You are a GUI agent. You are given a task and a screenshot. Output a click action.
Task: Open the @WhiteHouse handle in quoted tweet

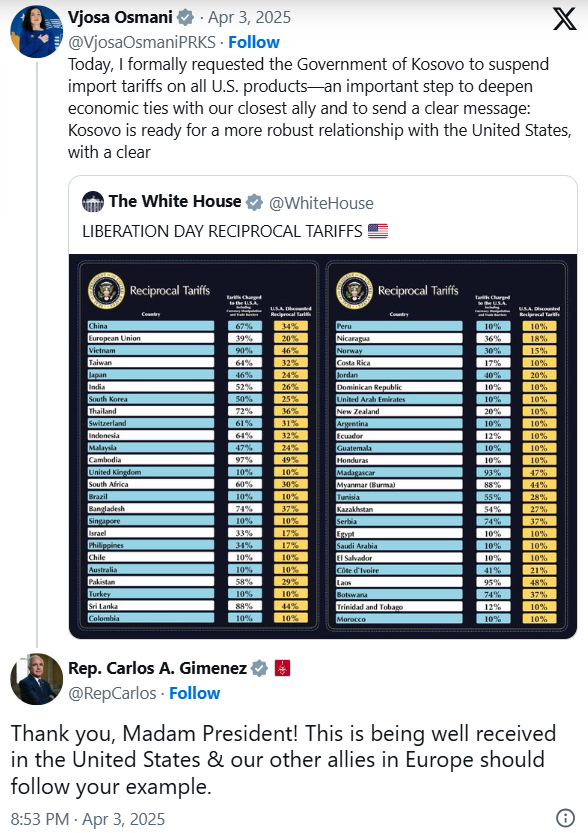pyautogui.click(x=321, y=203)
